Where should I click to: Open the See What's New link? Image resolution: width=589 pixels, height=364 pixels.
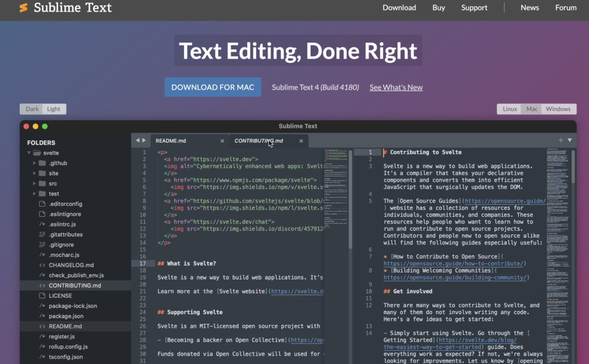tap(396, 87)
